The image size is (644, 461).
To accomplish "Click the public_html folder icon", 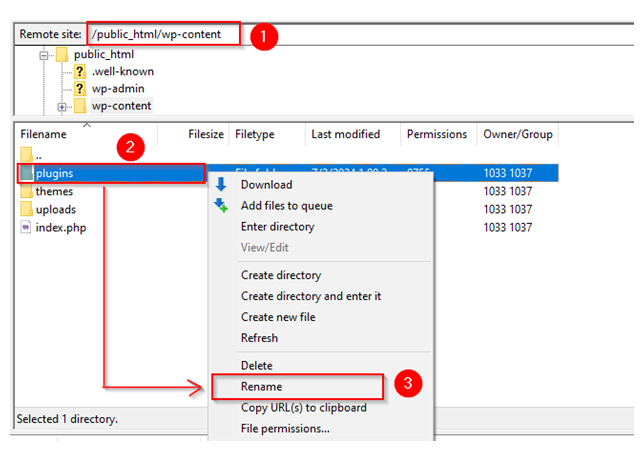I will point(62,54).
